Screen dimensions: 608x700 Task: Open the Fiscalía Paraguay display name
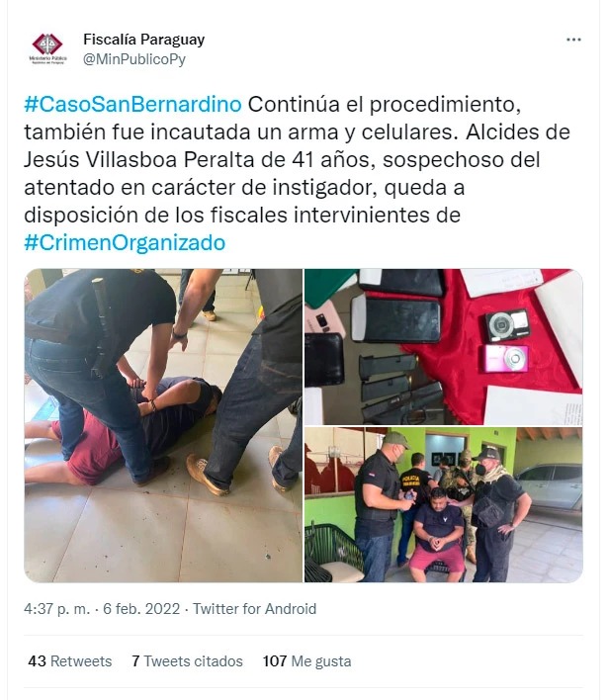(x=143, y=40)
